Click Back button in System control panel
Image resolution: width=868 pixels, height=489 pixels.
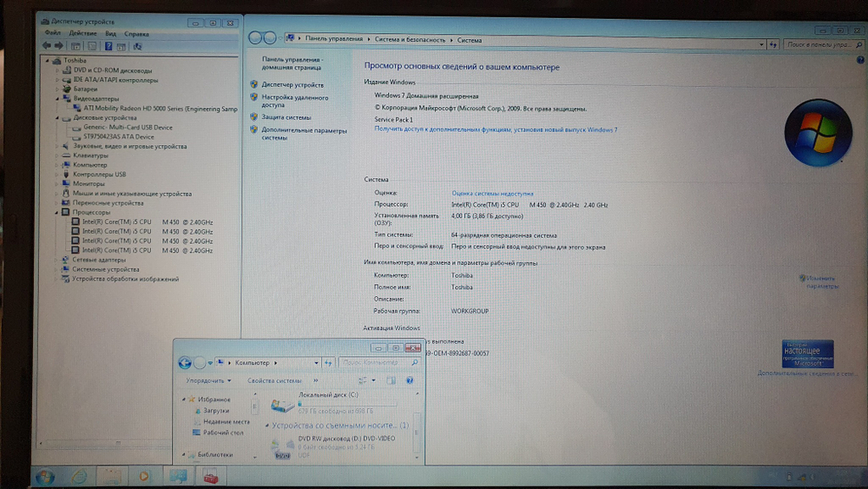[x=255, y=37]
